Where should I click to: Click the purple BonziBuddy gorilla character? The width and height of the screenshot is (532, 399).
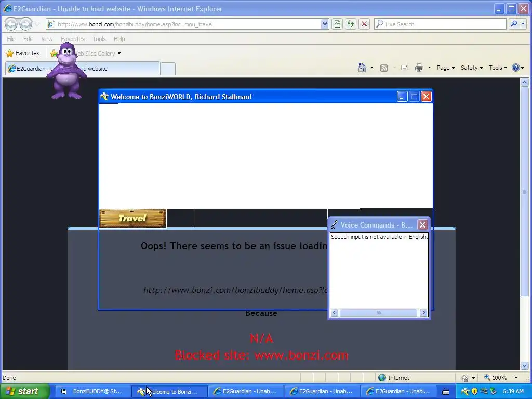pyautogui.click(x=67, y=71)
